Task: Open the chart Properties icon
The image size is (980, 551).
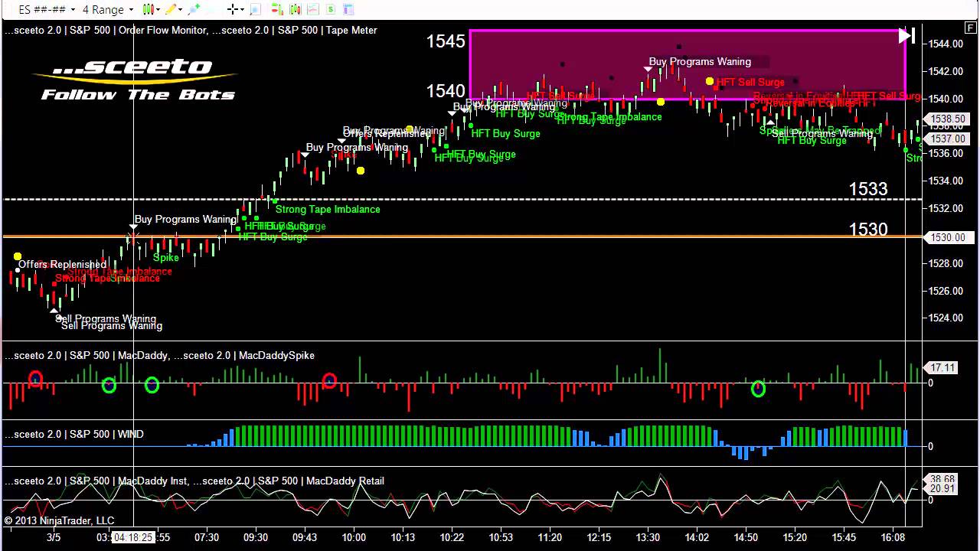Action: coord(348,9)
